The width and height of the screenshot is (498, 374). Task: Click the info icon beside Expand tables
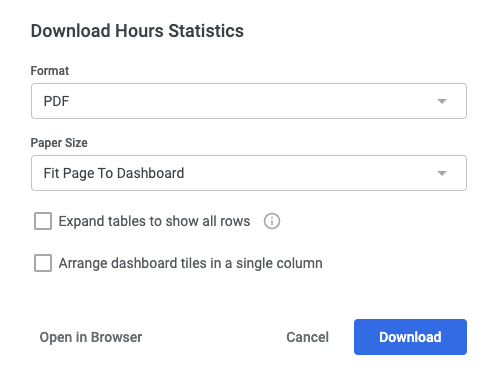[x=272, y=221]
